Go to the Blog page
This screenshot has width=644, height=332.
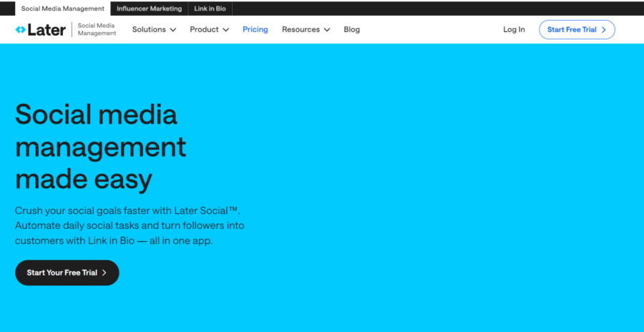click(x=351, y=30)
